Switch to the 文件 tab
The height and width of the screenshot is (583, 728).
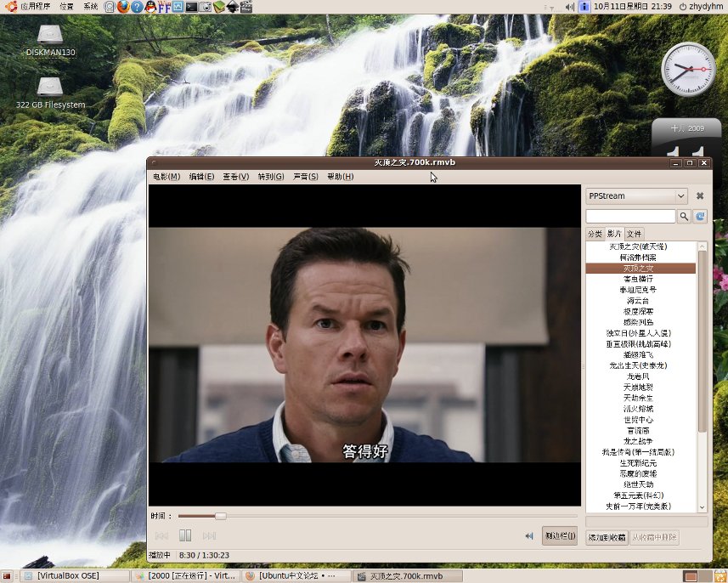[634, 234]
